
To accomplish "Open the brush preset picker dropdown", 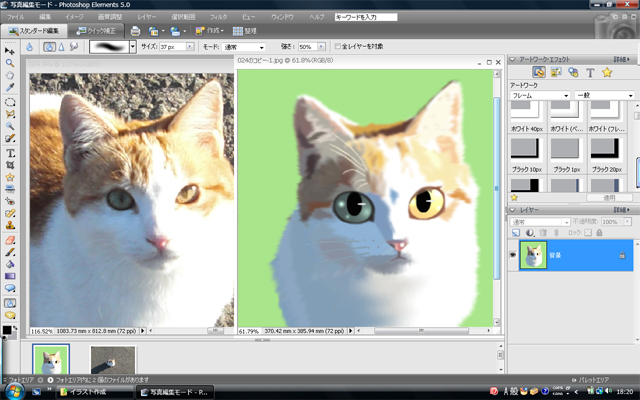I will point(133,47).
